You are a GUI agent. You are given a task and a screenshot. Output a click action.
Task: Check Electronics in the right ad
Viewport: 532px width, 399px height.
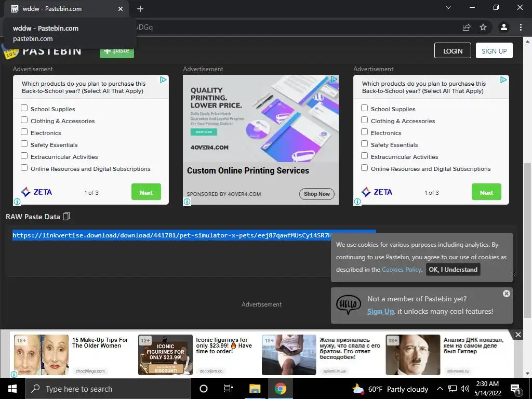coord(364,131)
